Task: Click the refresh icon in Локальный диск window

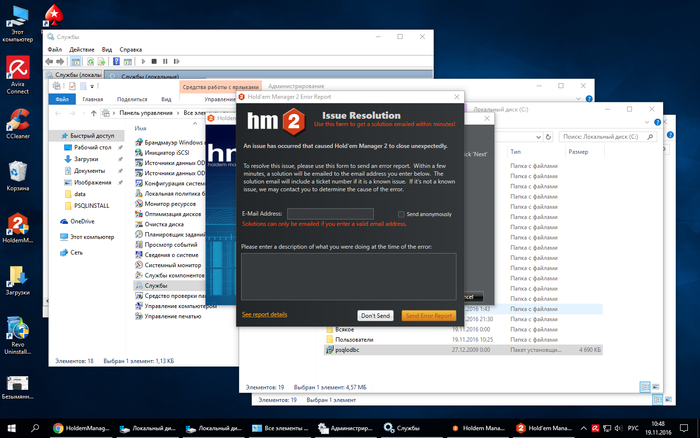Action: [549, 137]
